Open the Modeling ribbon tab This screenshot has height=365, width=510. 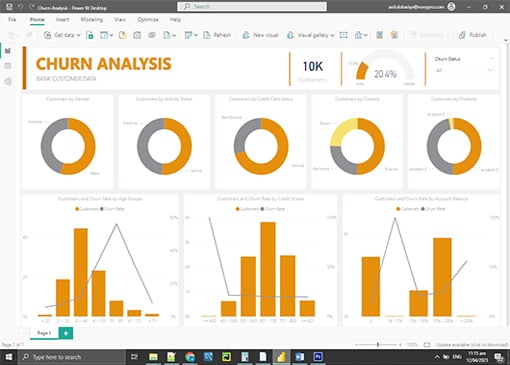[x=92, y=20]
